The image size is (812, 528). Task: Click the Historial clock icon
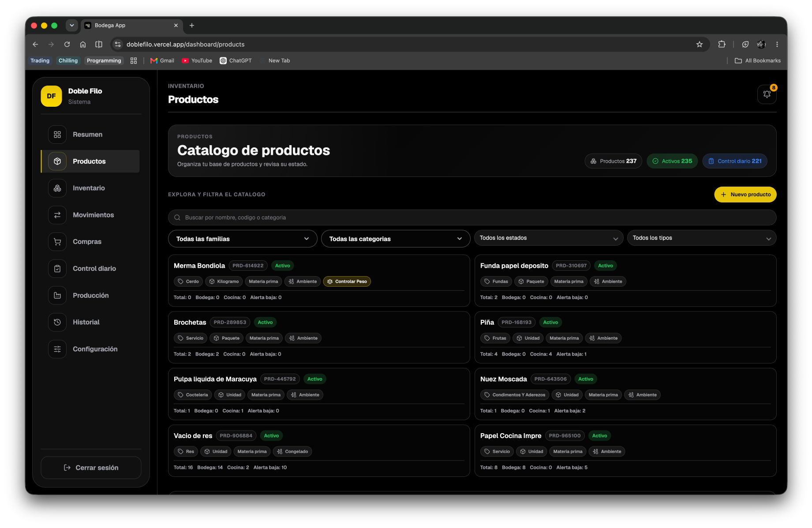pos(57,322)
